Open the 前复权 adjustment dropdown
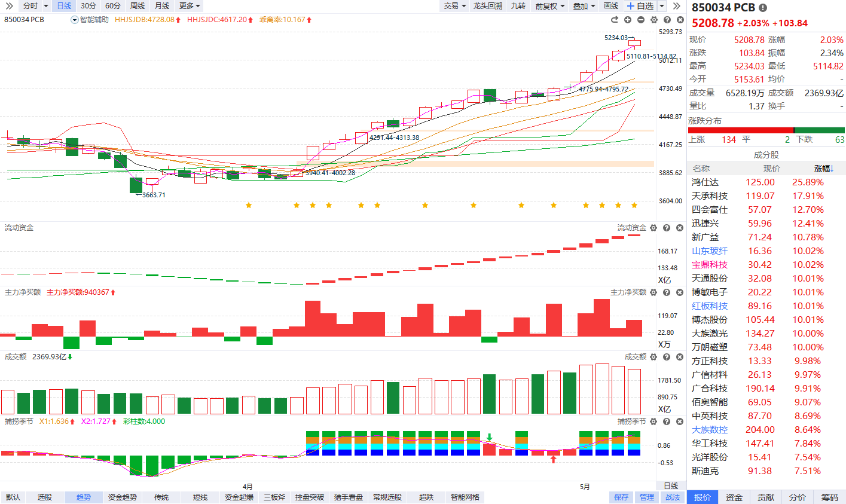Viewport: 846px width, 504px height. pos(550,6)
